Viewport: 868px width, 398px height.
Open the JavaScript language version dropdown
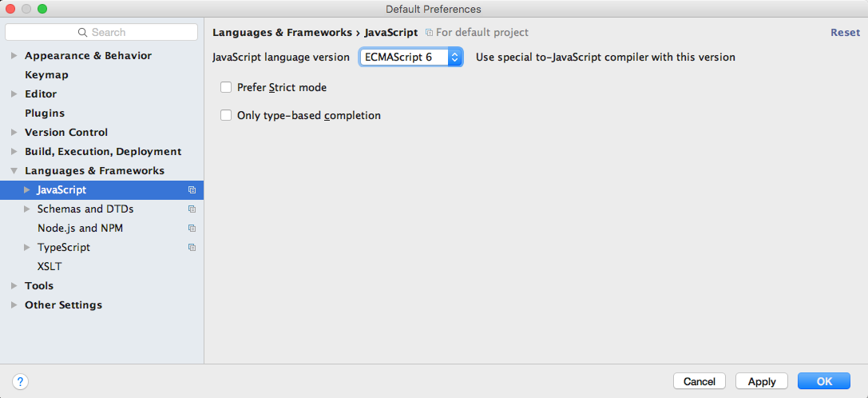tap(411, 58)
